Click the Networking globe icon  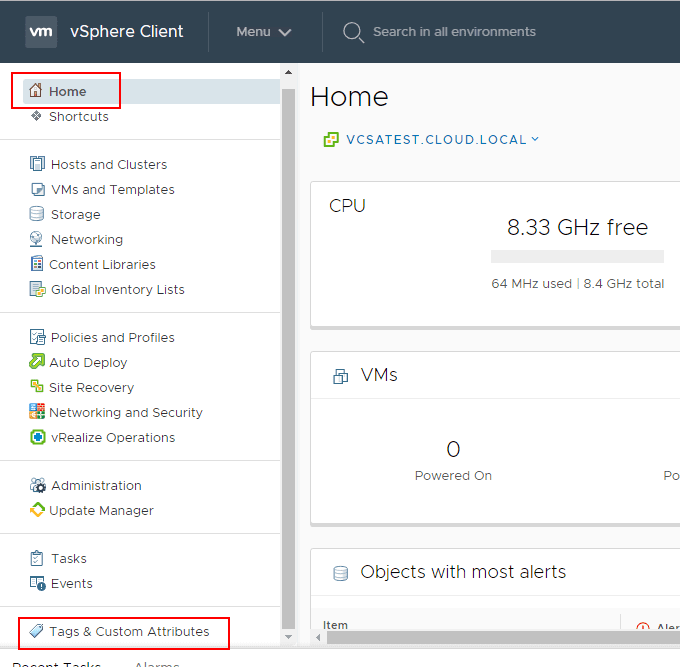pyautogui.click(x=37, y=239)
